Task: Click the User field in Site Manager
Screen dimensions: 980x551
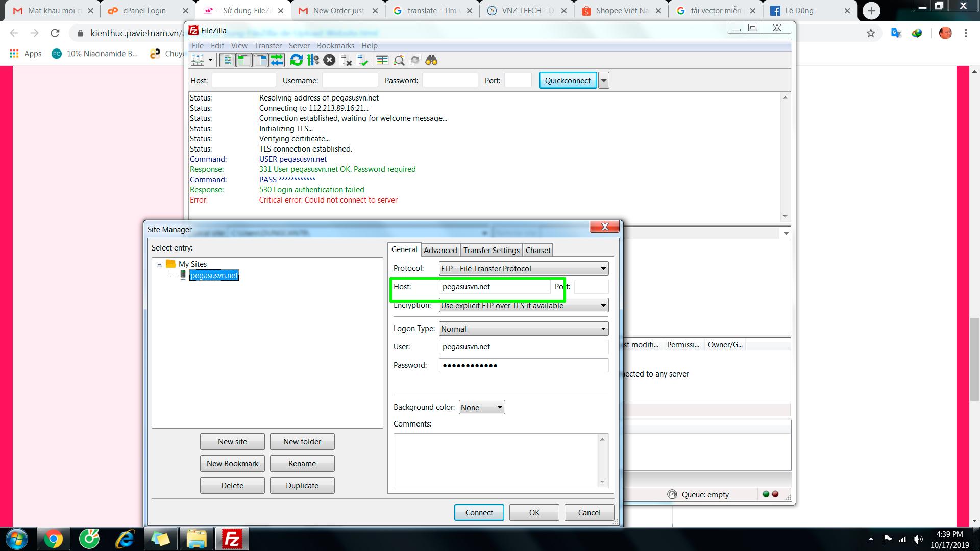Action: [x=524, y=347]
